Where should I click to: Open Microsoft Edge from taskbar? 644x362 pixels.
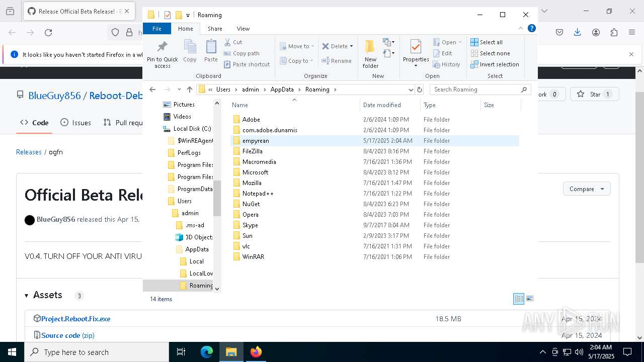[207, 352]
